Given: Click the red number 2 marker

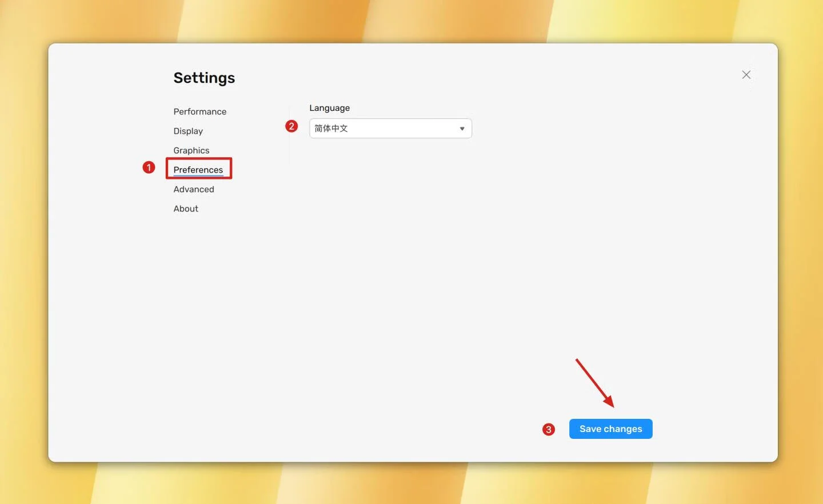Looking at the screenshot, I should (x=291, y=126).
